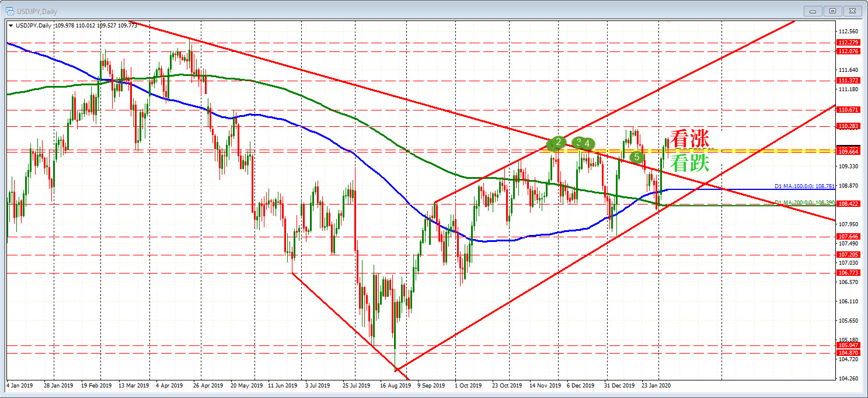Select the 104.260 price axis value

click(x=848, y=379)
